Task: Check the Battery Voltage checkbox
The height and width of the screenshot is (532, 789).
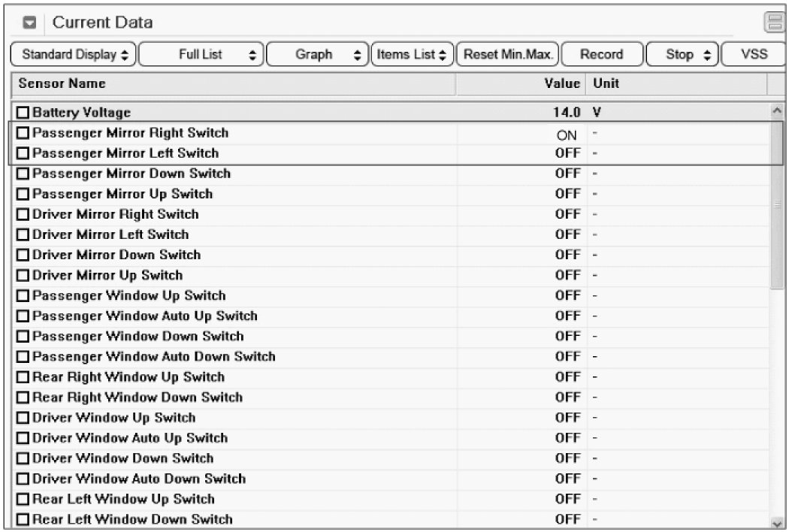Action: (x=23, y=113)
